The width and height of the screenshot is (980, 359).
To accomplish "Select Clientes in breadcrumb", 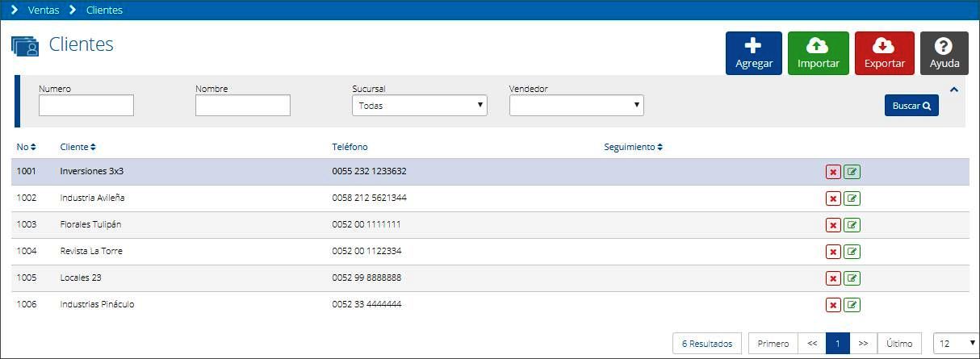I will click(x=104, y=10).
